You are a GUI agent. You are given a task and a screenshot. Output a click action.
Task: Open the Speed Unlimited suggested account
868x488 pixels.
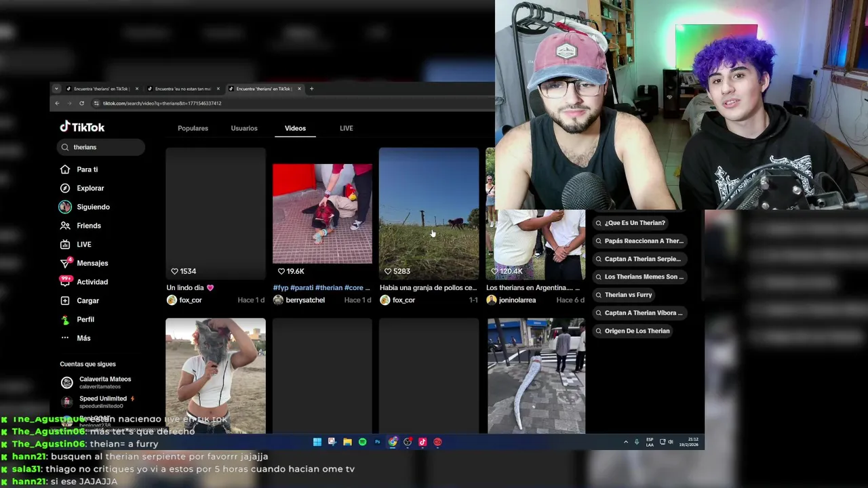[x=98, y=402]
